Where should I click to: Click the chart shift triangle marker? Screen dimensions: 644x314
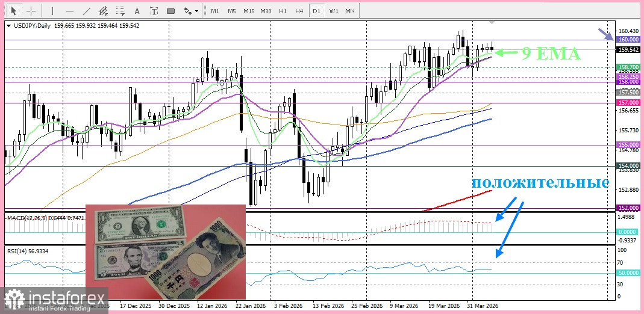click(492, 21)
